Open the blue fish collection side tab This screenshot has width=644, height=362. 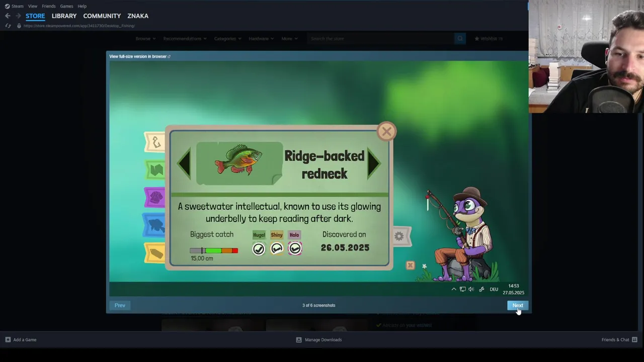[154, 225]
